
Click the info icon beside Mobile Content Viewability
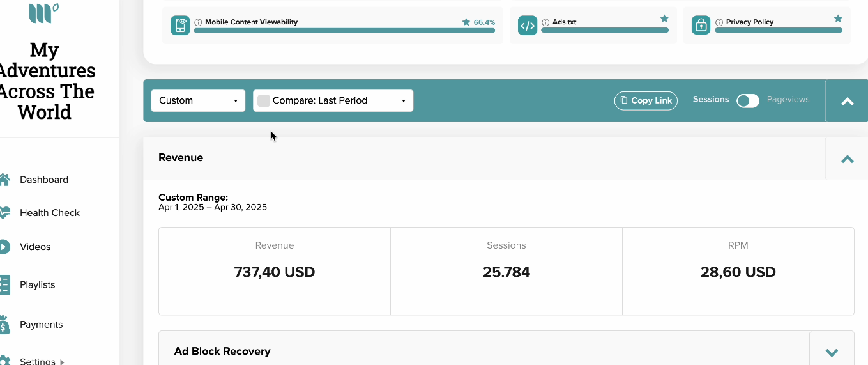[x=198, y=22]
